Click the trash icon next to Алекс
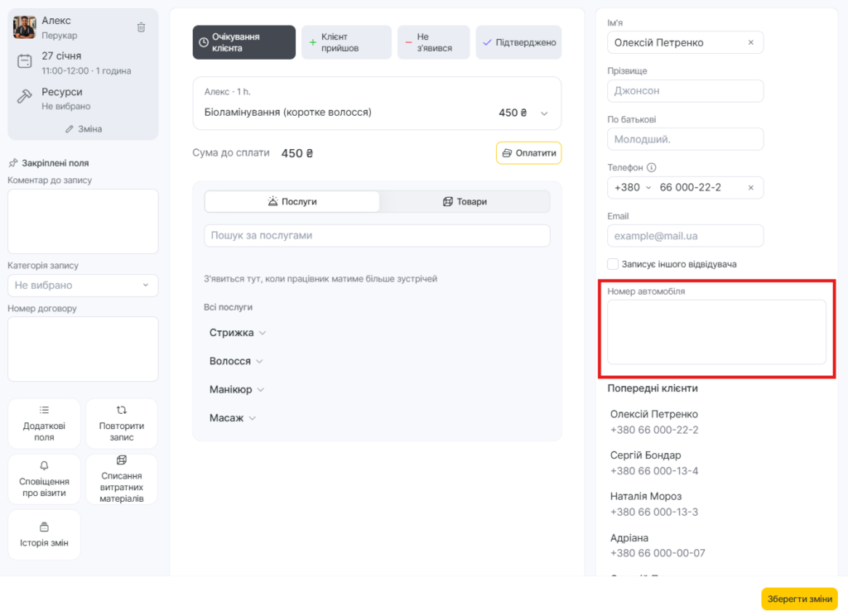This screenshot has width=848, height=616. coord(141,27)
